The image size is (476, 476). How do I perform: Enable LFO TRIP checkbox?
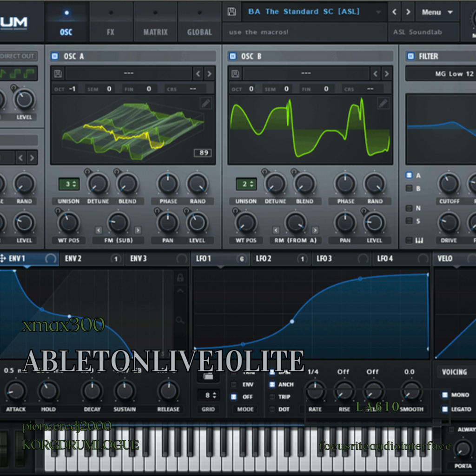[x=272, y=397]
